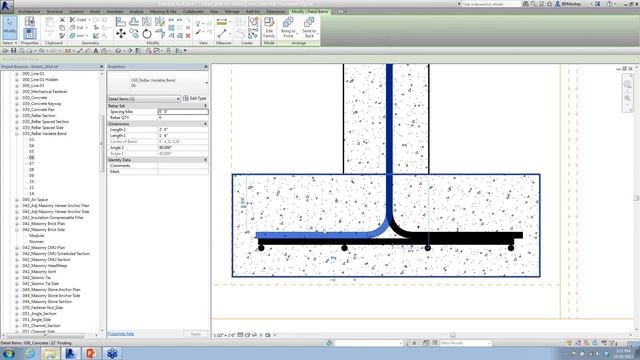This screenshot has height=360, width=640.
Task: Edit the Angle 2 value field
Action: click(183, 148)
